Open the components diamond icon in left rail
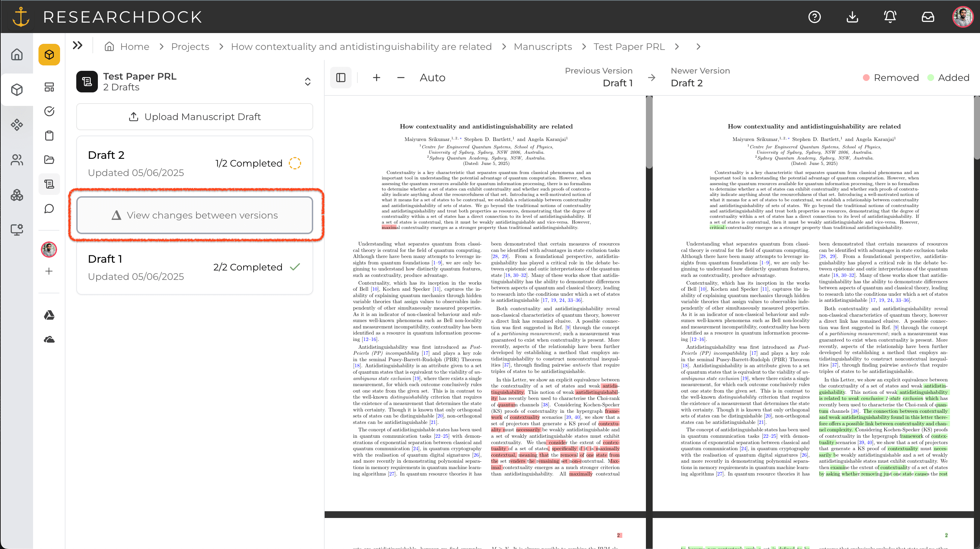This screenshot has width=980, height=549. 17,125
